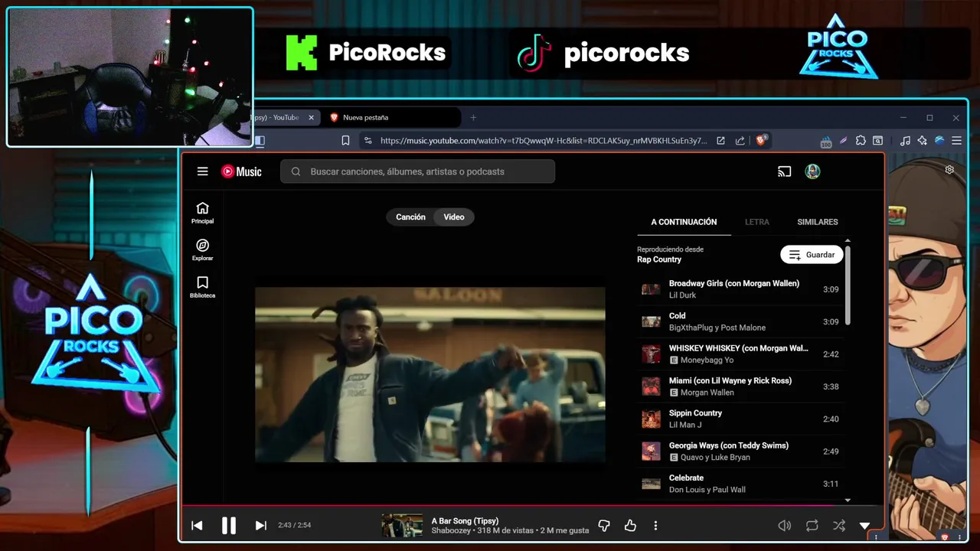The image size is (980, 551).
Task: Click the now playing song thumbnail
Action: coord(402,525)
